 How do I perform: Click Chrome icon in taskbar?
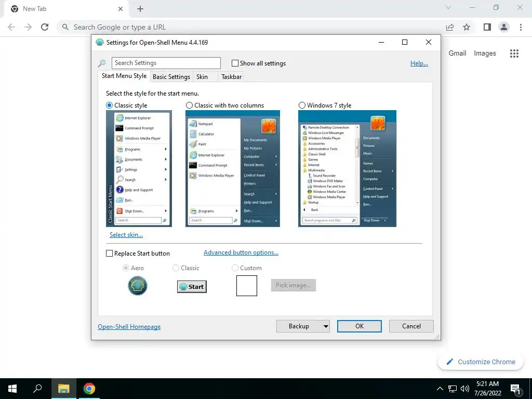89,389
